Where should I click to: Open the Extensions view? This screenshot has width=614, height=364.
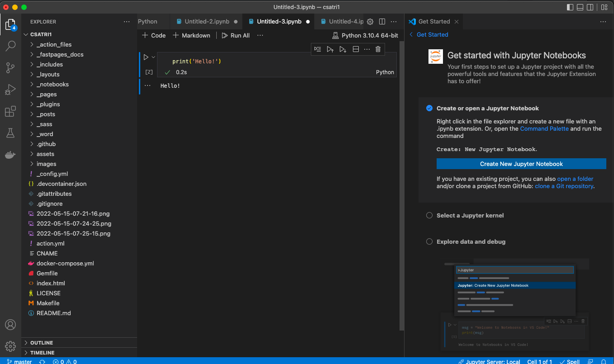tap(10, 111)
